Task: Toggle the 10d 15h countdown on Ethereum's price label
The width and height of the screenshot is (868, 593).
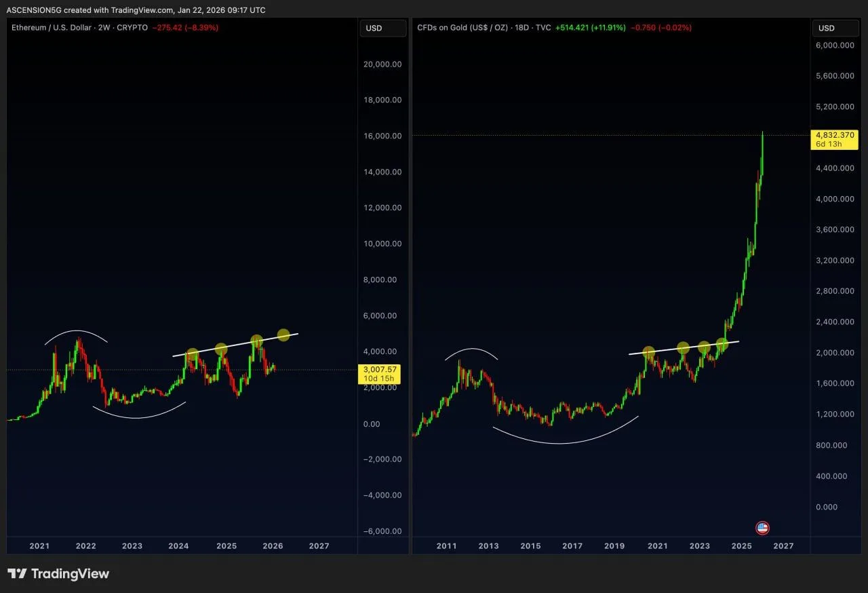Action: click(x=380, y=379)
